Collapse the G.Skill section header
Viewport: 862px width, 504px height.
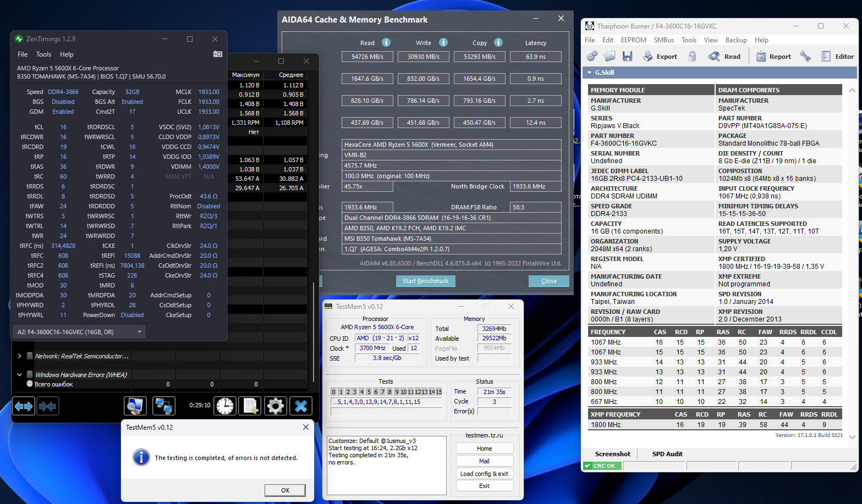pyautogui.click(x=590, y=73)
